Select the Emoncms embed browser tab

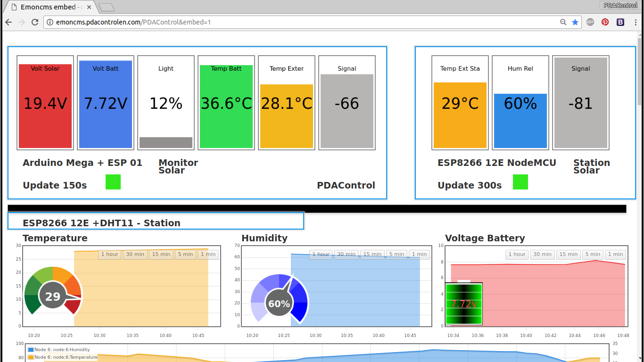47,7
